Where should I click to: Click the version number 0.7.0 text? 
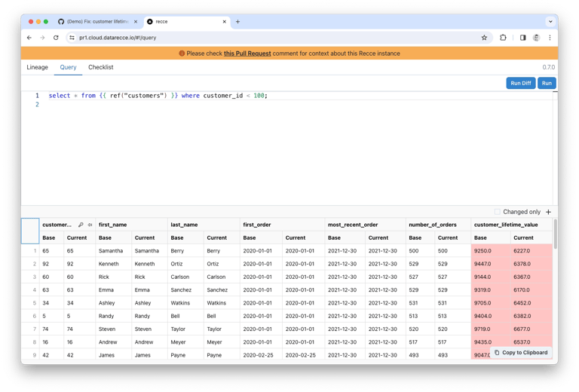coord(548,67)
